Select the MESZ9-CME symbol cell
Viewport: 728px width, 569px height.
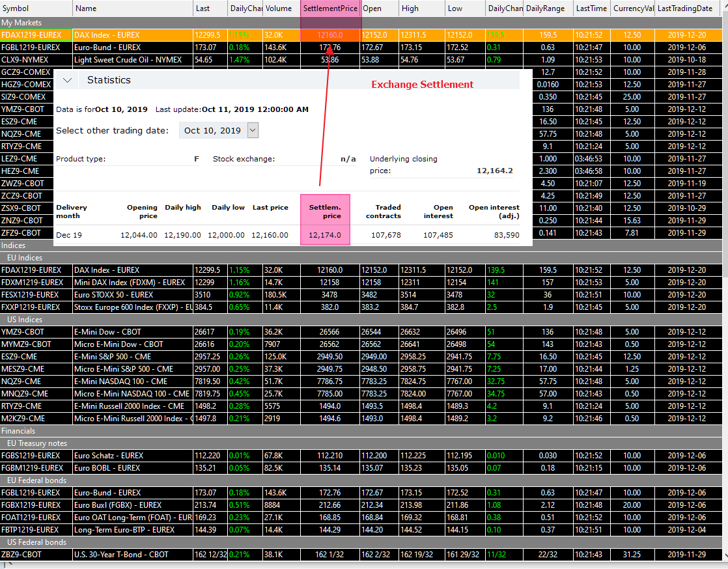pyautogui.click(x=36, y=369)
